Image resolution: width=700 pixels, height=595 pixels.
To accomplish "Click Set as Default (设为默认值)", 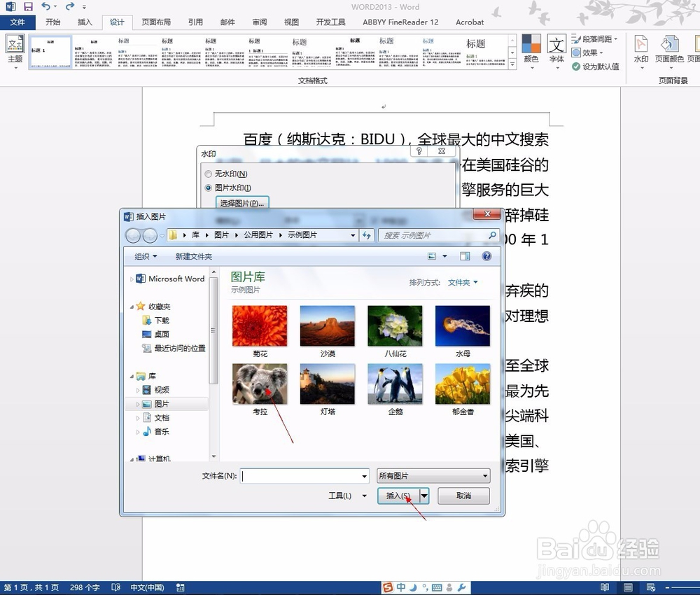I will (596, 66).
